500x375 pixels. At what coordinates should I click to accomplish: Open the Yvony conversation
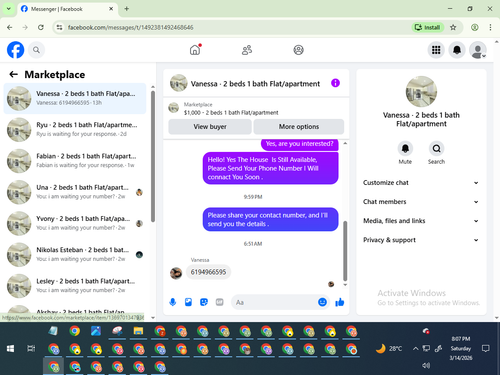(x=75, y=223)
